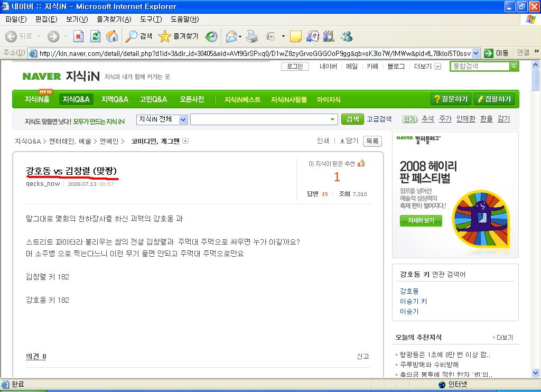
Task: Click the thumbs-up recommend icon
Action: pyautogui.click(x=361, y=163)
